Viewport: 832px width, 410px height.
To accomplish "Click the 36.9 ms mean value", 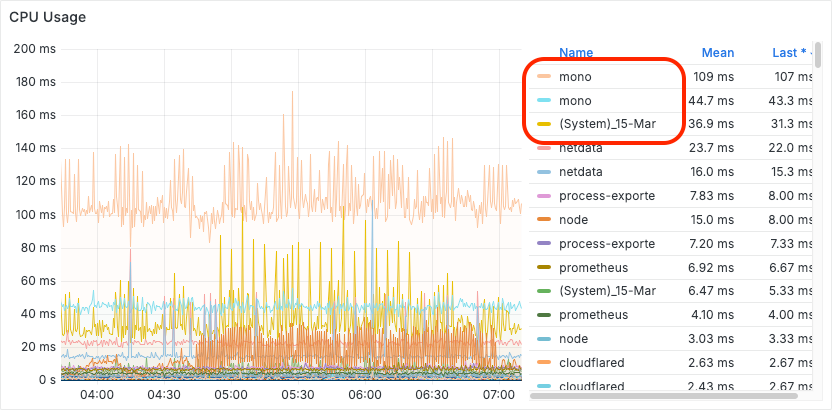I will pyautogui.click(x=711, y=124).
